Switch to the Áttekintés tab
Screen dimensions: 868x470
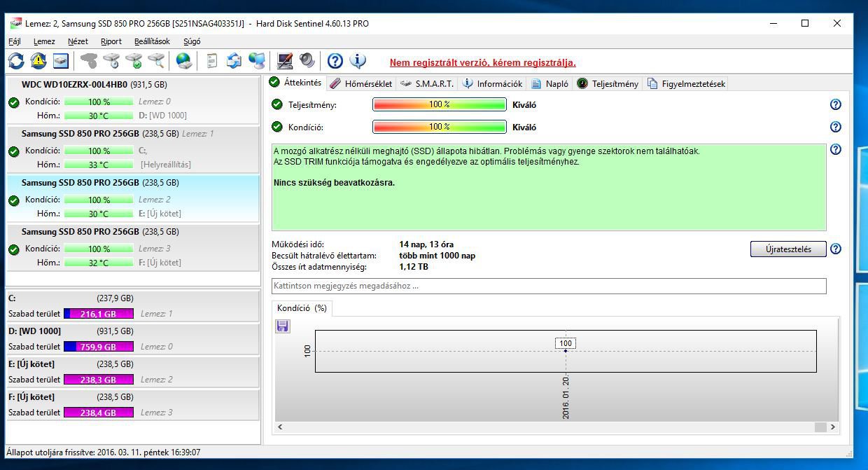click(295, 83)
